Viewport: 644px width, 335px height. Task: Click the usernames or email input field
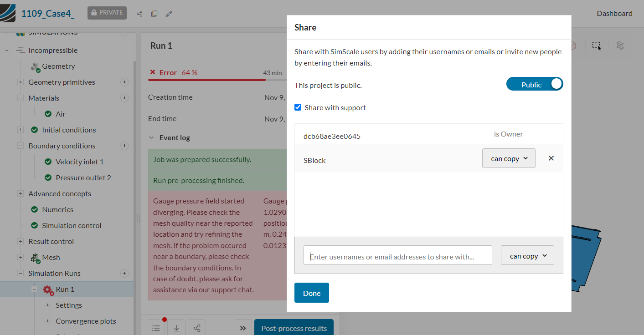click(397, 256)
